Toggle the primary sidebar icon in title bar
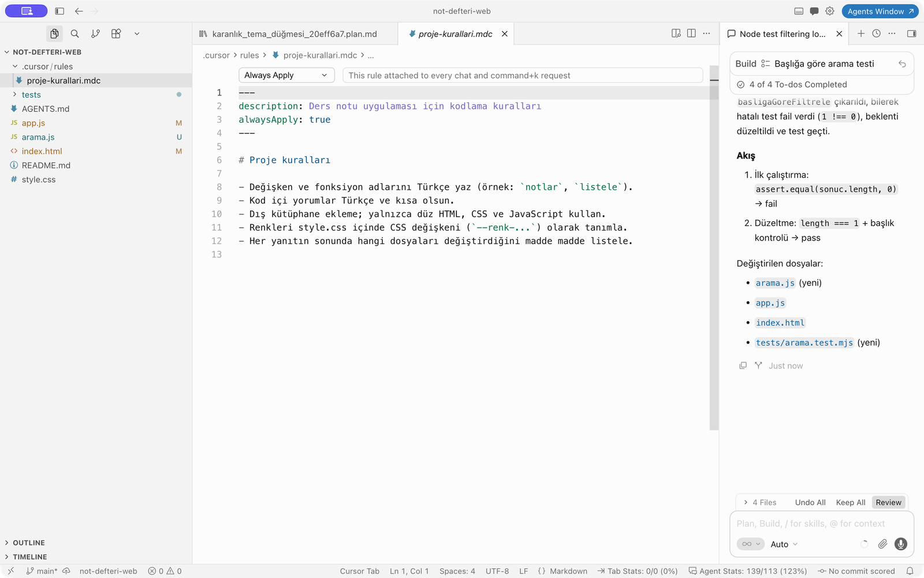This screenshot has height=578, width=924. [x=59, y=11]
